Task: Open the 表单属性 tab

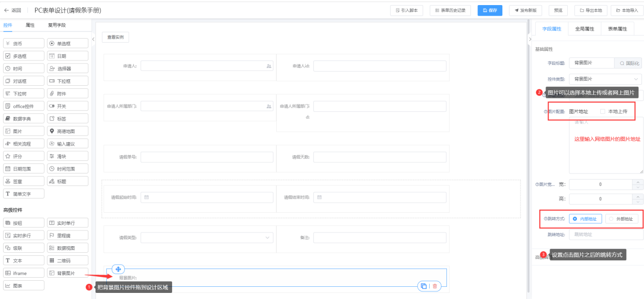Action: [x=618, y=29]
